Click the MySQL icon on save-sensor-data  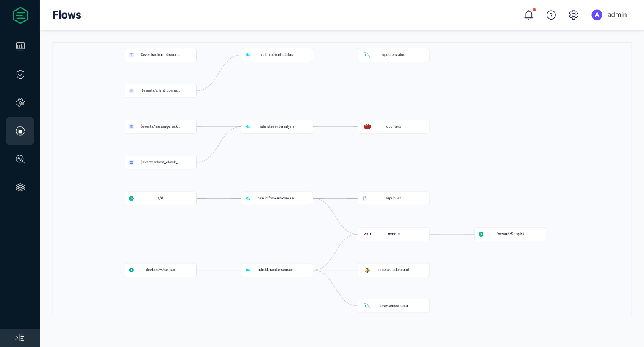367,306
